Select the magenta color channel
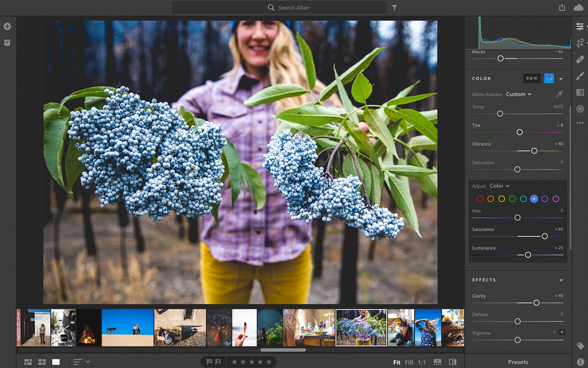The height and width of the screenshot is (368, 588). coord(556,199)
